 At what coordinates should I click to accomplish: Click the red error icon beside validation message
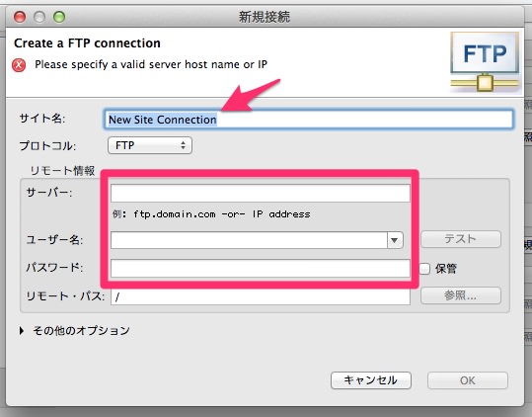coord(19,65)
